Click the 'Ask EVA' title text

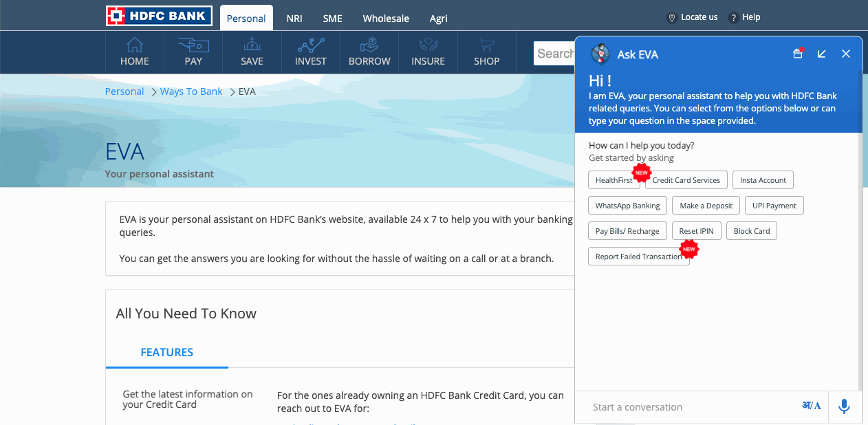(638, 54)
